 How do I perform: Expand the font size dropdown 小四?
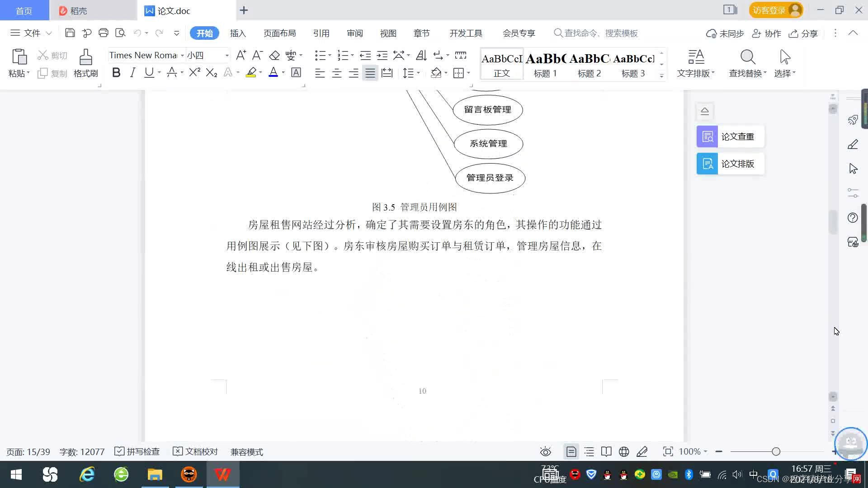(x=227, y=56)
